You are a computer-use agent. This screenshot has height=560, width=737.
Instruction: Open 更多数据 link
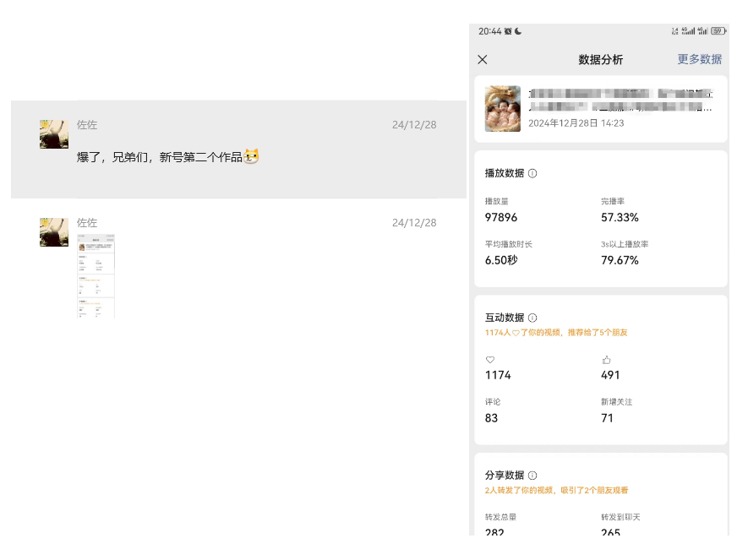[x=699, y=60]
